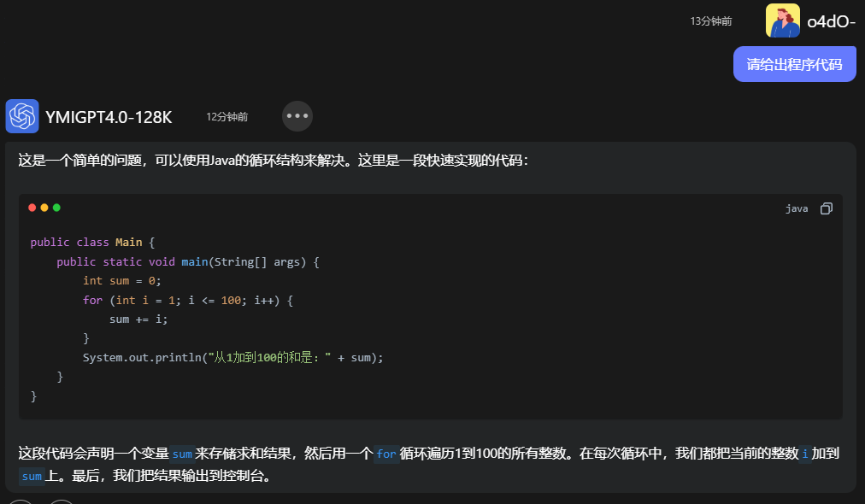
Task: Copy the Java code block
Action: pos(826,208)
